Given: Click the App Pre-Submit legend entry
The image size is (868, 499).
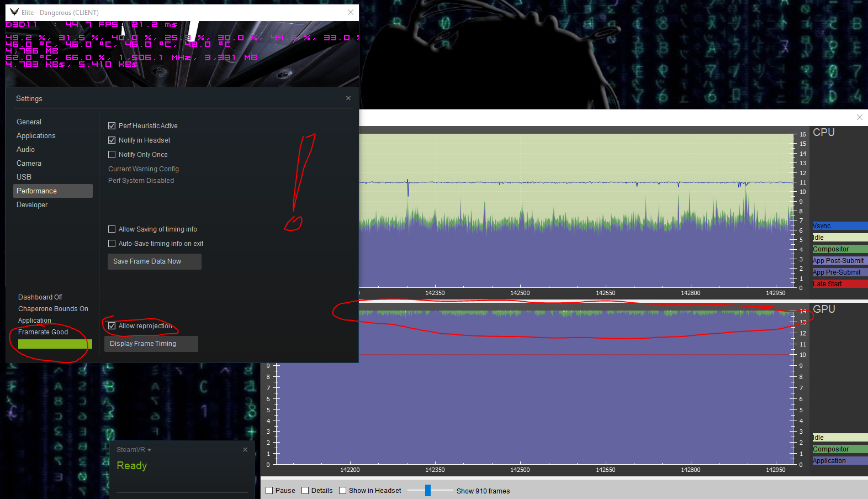Looking at the screenshot, I should click(840, 272).
